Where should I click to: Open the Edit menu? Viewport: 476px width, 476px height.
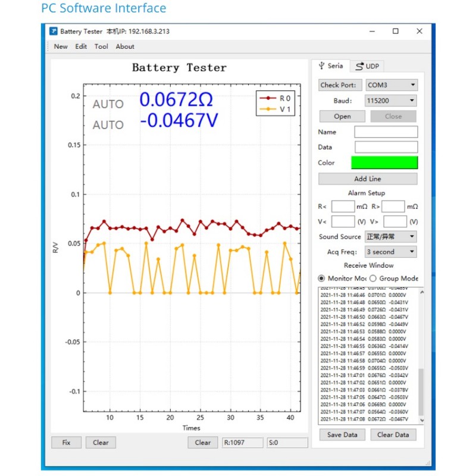tap(81, 46)
